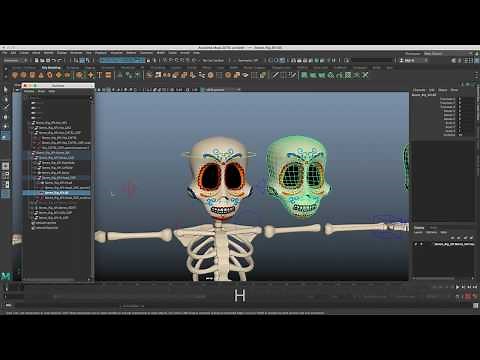Screen dimensions: 480x360
Task: Open the Outliner's Display menu
Action: tap(29, 91)
